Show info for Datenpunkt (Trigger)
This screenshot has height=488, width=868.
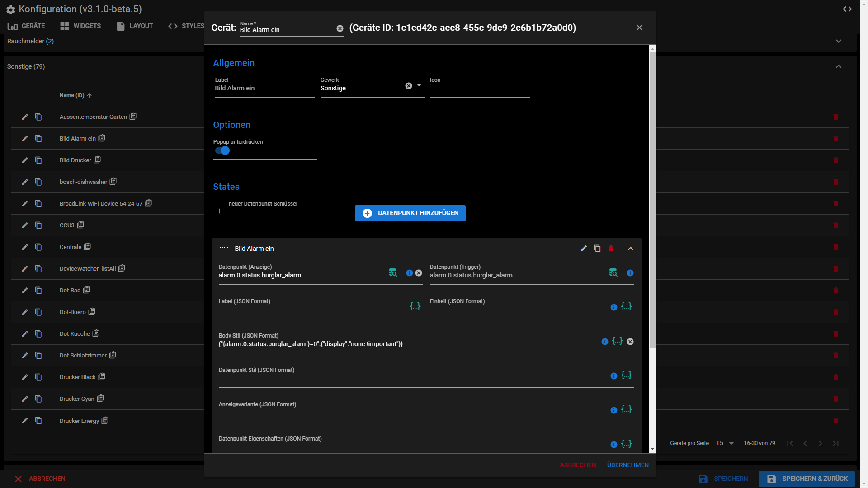(x=630, y=273)
